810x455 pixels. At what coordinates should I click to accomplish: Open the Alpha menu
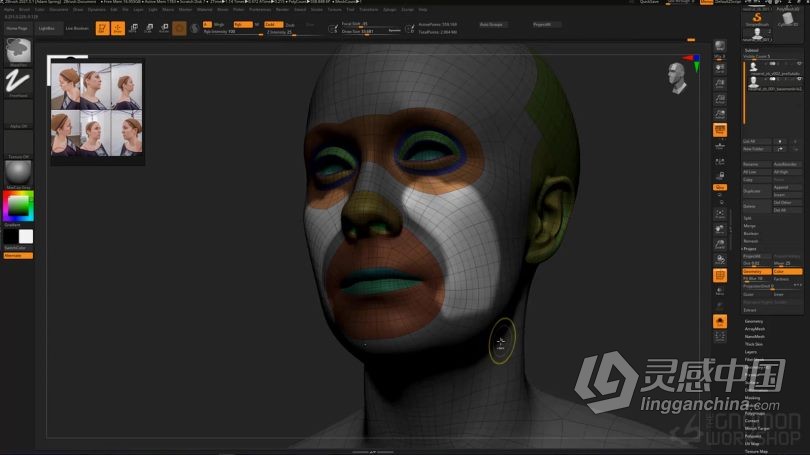[x=9, y=9]
